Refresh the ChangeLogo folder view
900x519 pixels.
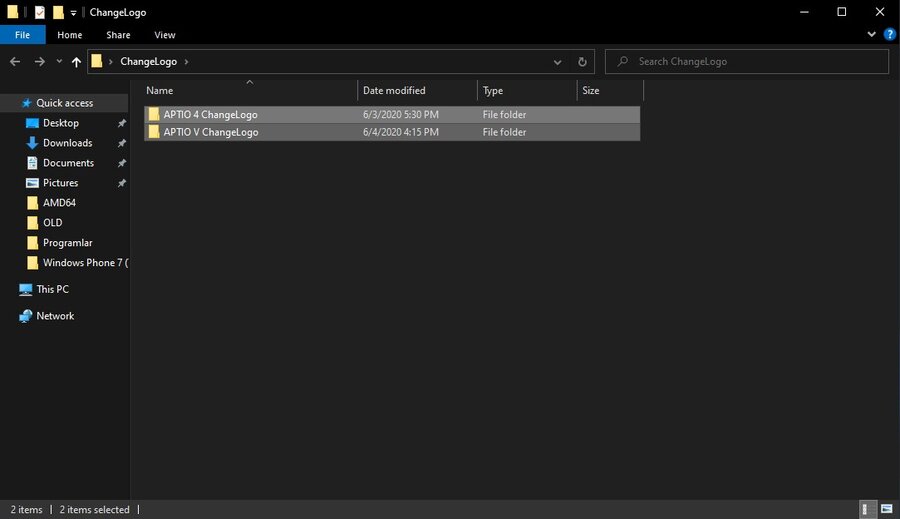pyautogui.click(x=582, y=62)
